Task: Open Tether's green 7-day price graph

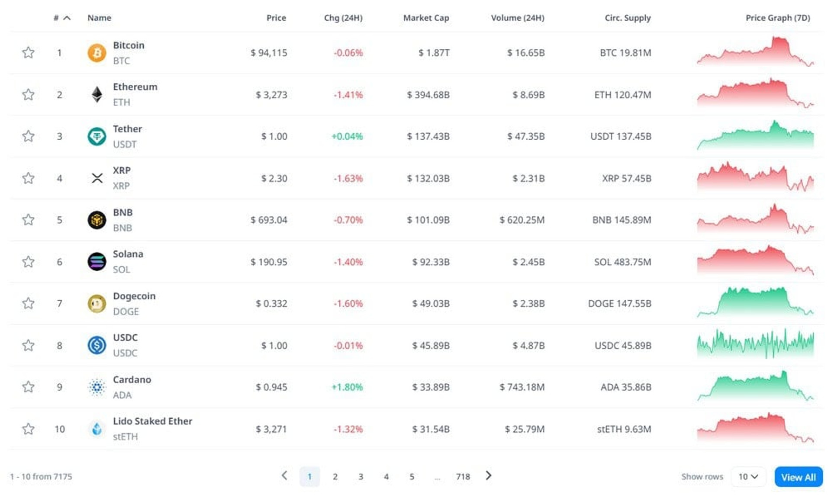Action: tap(755, 135)
